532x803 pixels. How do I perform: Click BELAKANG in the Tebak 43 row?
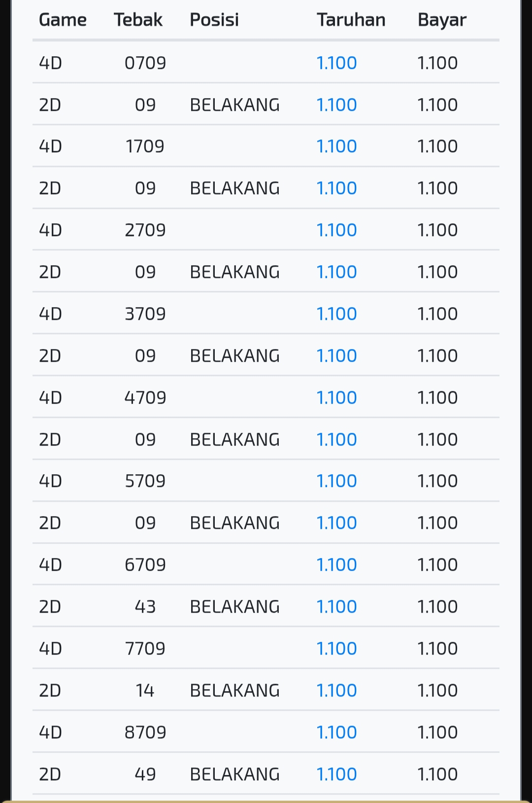tap(234, 607)
